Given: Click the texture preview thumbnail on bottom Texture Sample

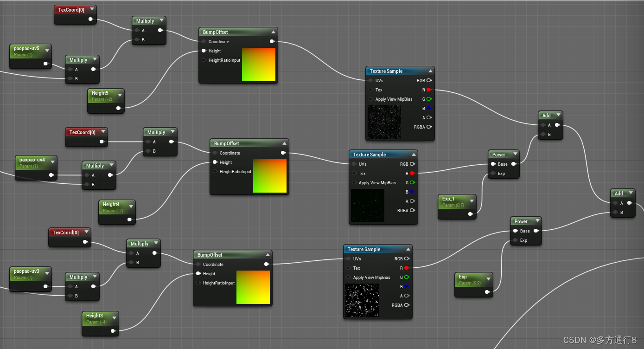Looking at the screenshot, I should (362, 300).
